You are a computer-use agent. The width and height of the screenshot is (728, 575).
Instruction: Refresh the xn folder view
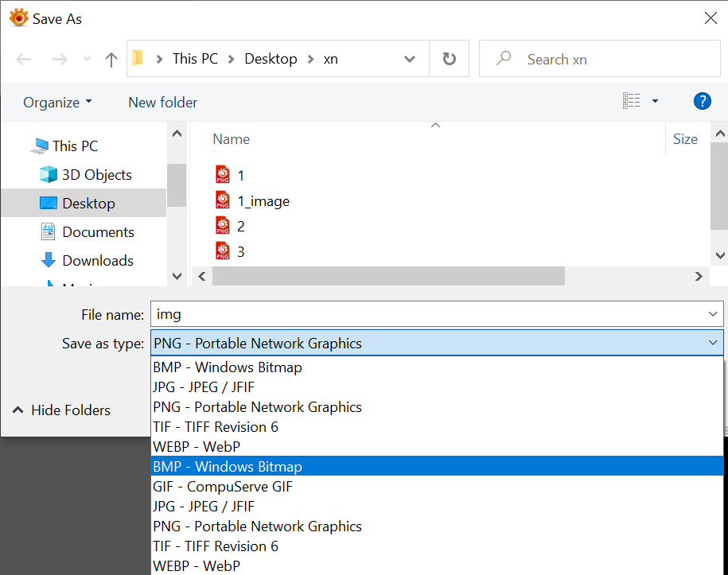tap(449, 59)
